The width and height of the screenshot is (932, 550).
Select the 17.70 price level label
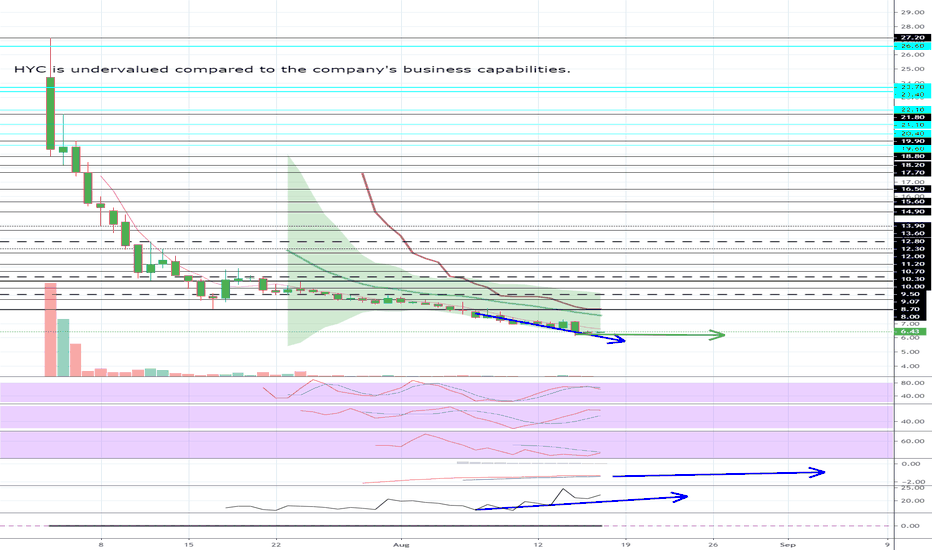[x=912, y=172]
